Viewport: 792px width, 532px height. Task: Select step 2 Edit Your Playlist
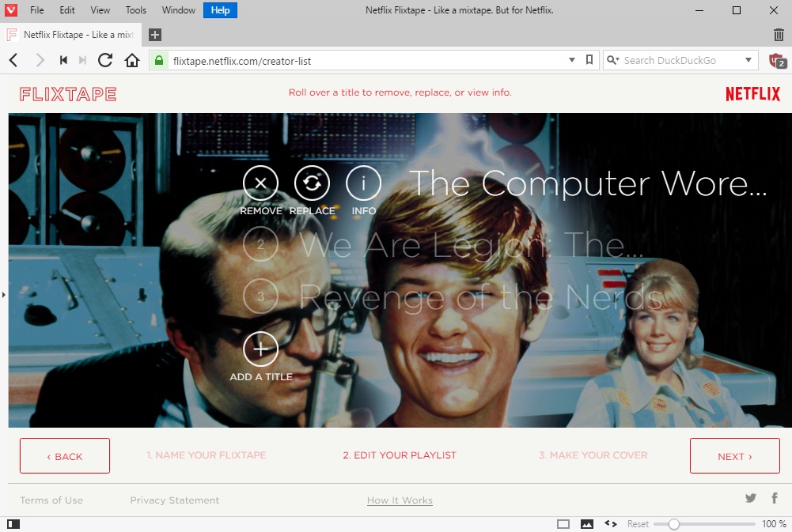click(x=400, y=455)
